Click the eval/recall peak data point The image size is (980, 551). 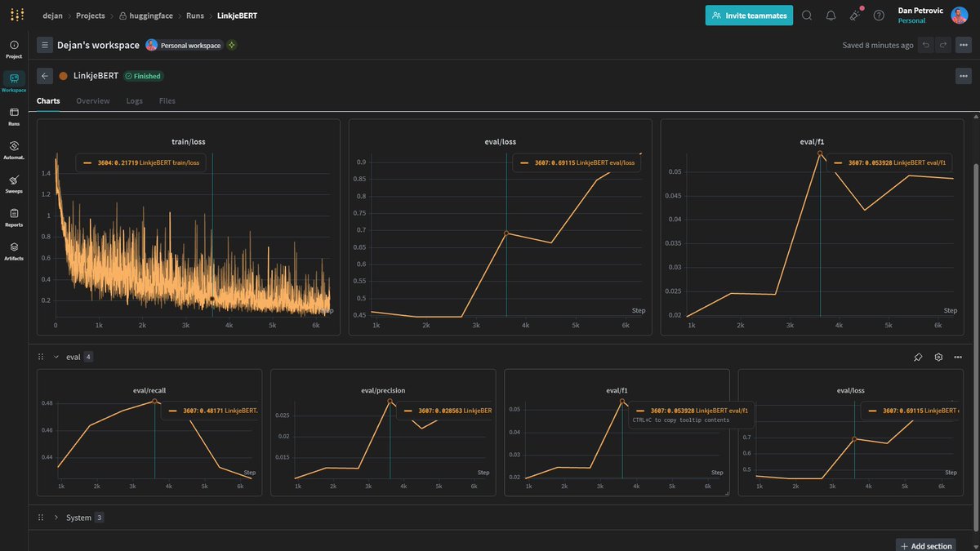(x=155, y=402)
